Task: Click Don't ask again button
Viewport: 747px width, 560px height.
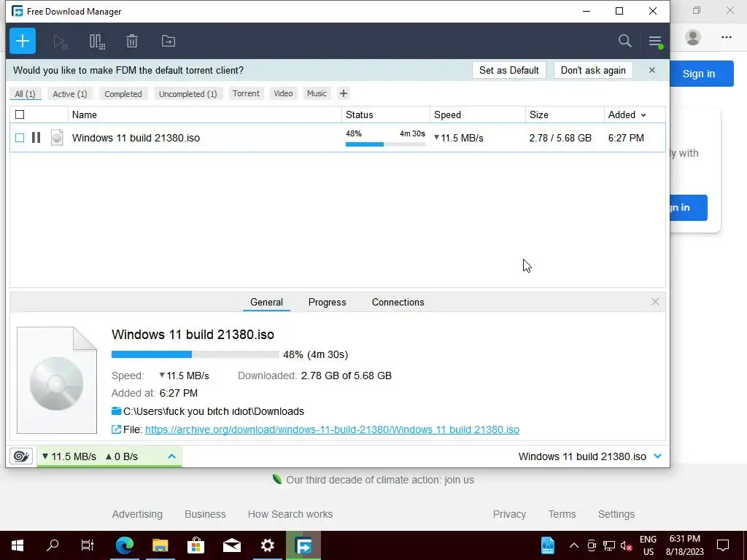Action: pyautogui.click(x=593, y=70)
